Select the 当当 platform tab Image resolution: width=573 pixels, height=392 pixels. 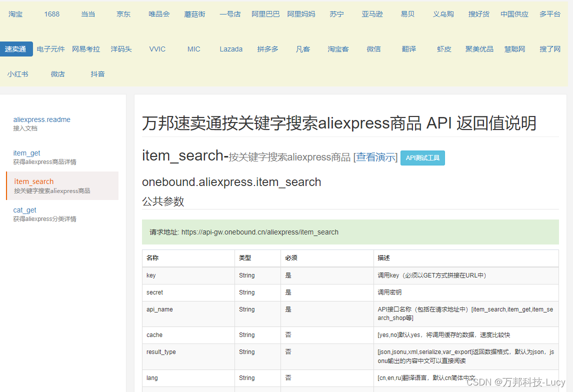point(88,14)
